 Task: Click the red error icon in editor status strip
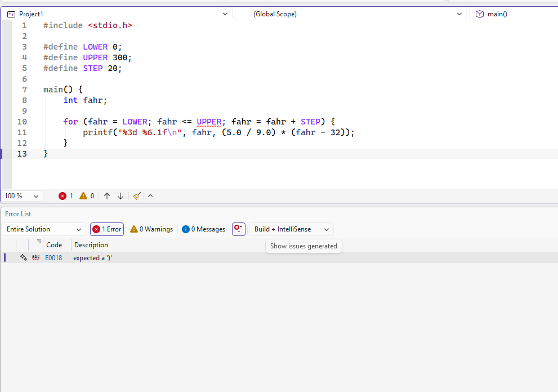click(63, 196)
